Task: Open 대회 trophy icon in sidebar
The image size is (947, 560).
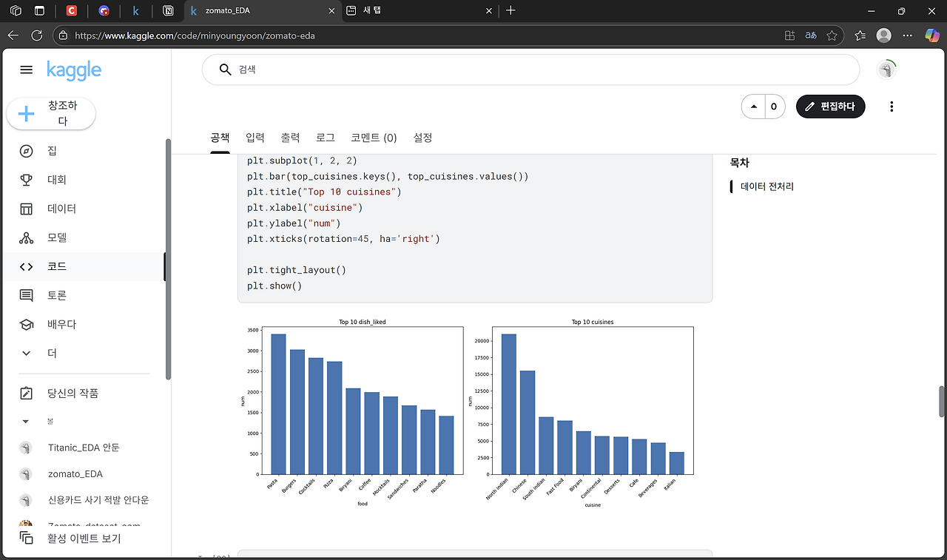Action: coord(27,180)
